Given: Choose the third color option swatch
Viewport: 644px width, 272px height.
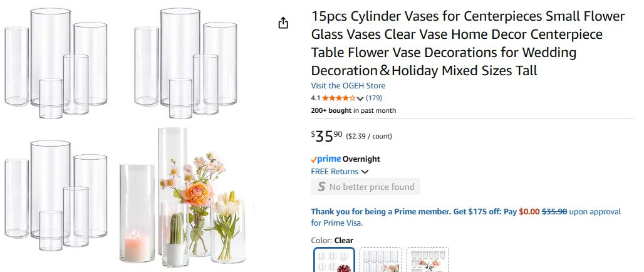Looking at the screenshot, I should (x=428, y=260).
